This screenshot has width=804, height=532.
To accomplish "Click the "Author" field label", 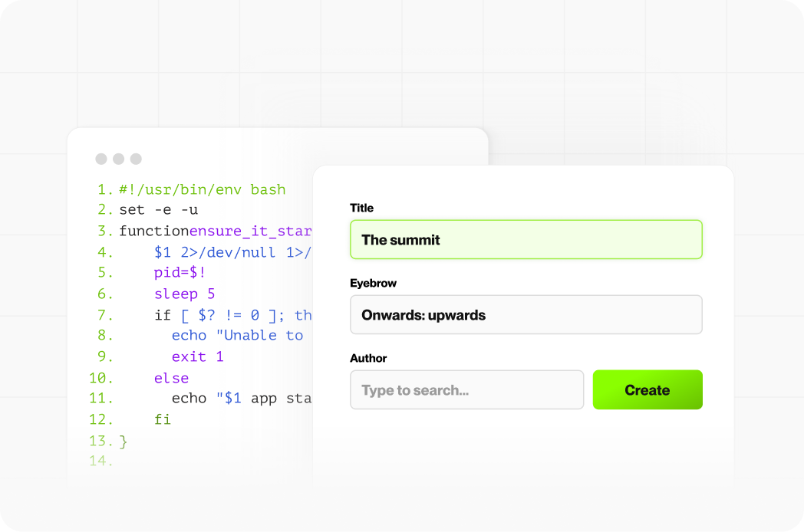I will pos(368,358).
